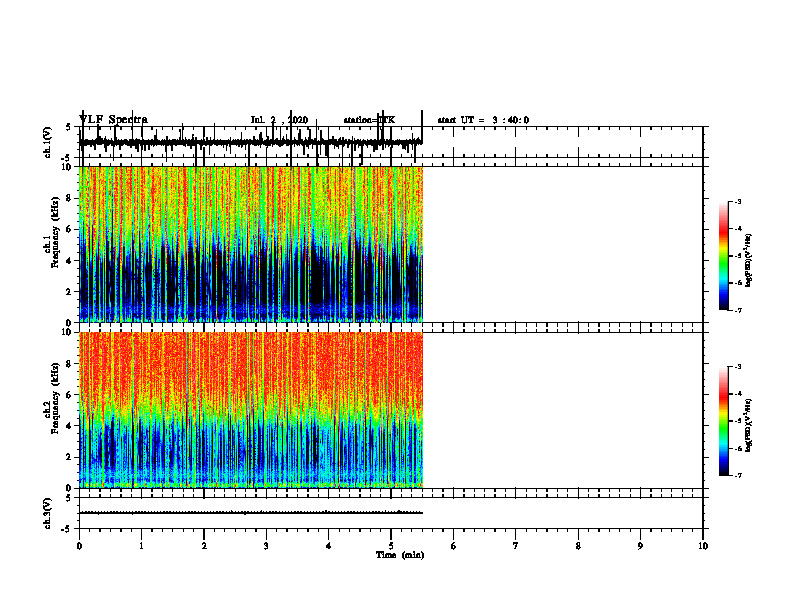Click the 'start UT = 3:40:0' label
The image size is (792, 612).
click(x=483, y=120)
